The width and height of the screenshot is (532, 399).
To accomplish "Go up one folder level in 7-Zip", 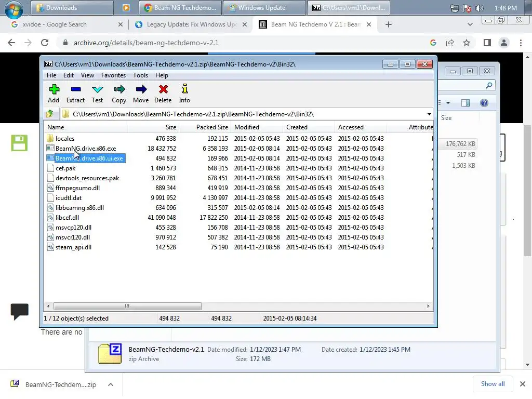I will click(50, 114).
